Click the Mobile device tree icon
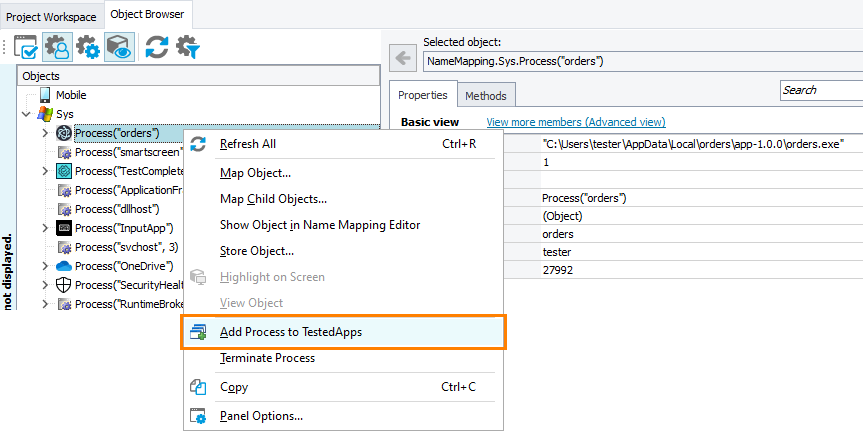Viewport: 863px width, 431px height. [45, 95]
